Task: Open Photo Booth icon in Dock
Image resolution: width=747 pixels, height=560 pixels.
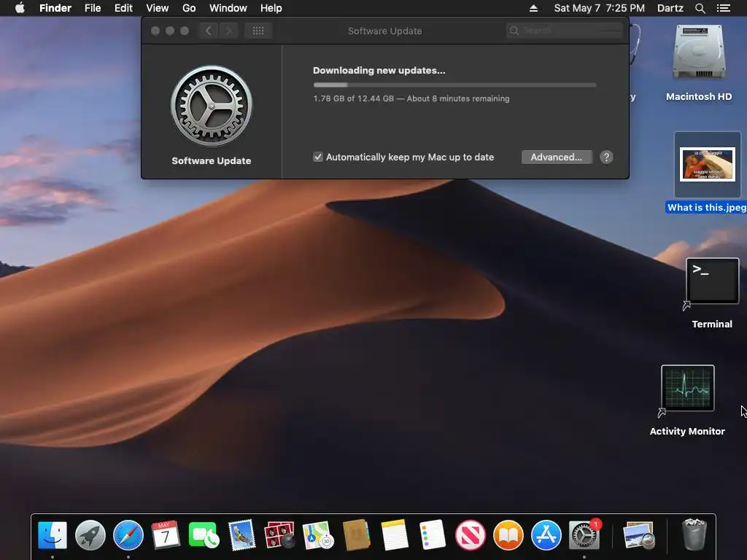Action: [x=279, y=535]
